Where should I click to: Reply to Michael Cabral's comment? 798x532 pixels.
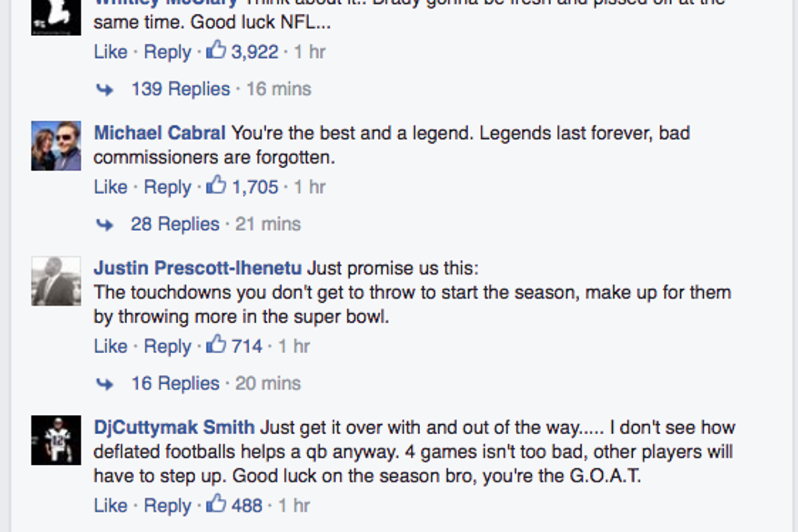[x=166, y=186]
